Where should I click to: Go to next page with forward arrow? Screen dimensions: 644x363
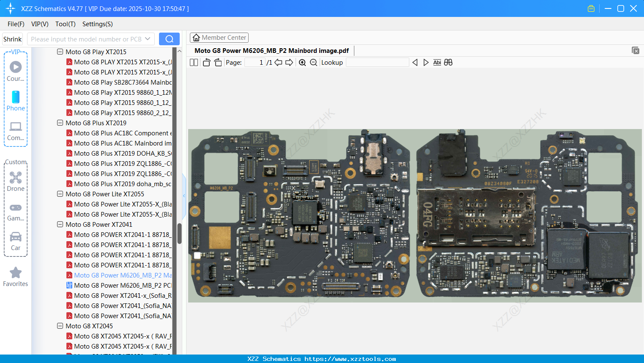click(x=290, y=62)
